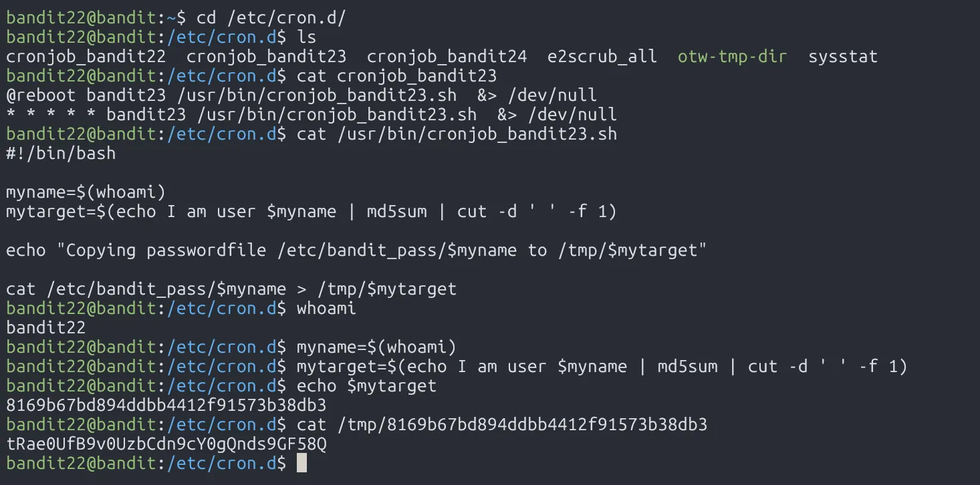Click sysstat in the ls output
Viewport: 980px width, 485px height.
[842, 56]
